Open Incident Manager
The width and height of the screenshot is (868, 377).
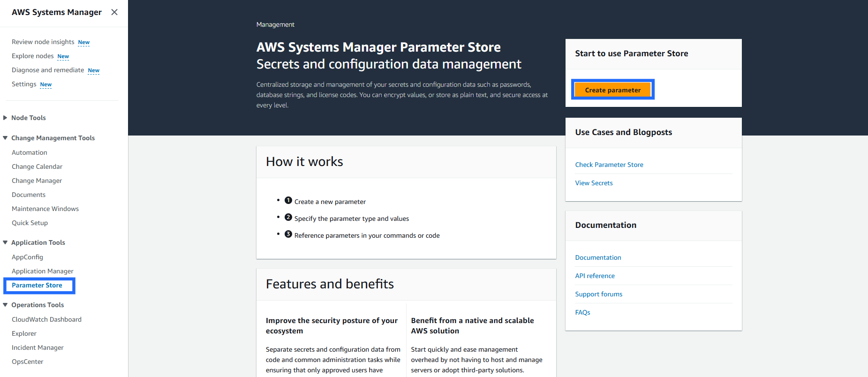coord(38,347)
